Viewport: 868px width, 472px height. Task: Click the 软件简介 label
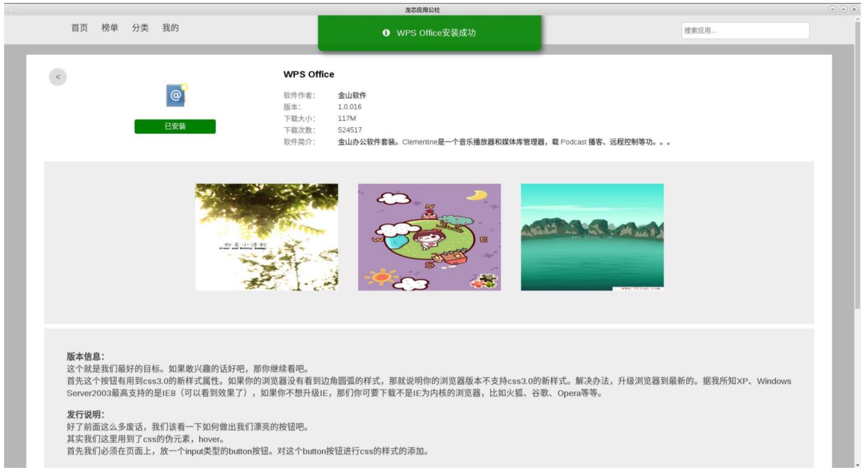coord(300,142)
